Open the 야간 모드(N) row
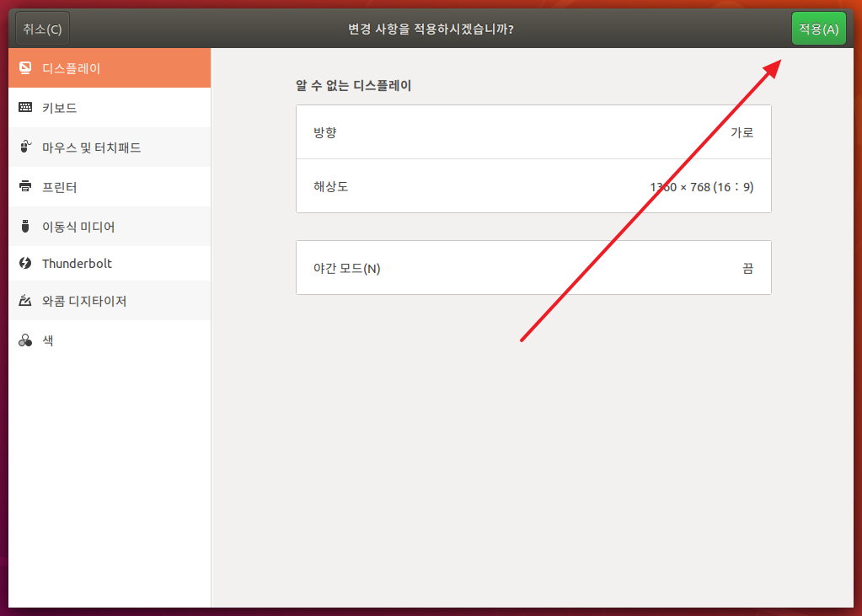This screenshot has height=616, width=862. (x=533, y=267)
